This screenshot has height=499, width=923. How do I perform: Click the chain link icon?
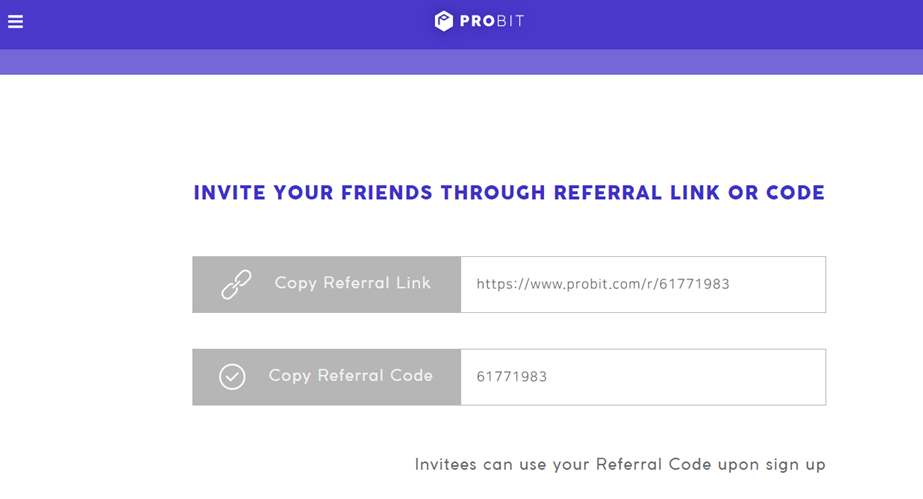(x=236, y=285)
